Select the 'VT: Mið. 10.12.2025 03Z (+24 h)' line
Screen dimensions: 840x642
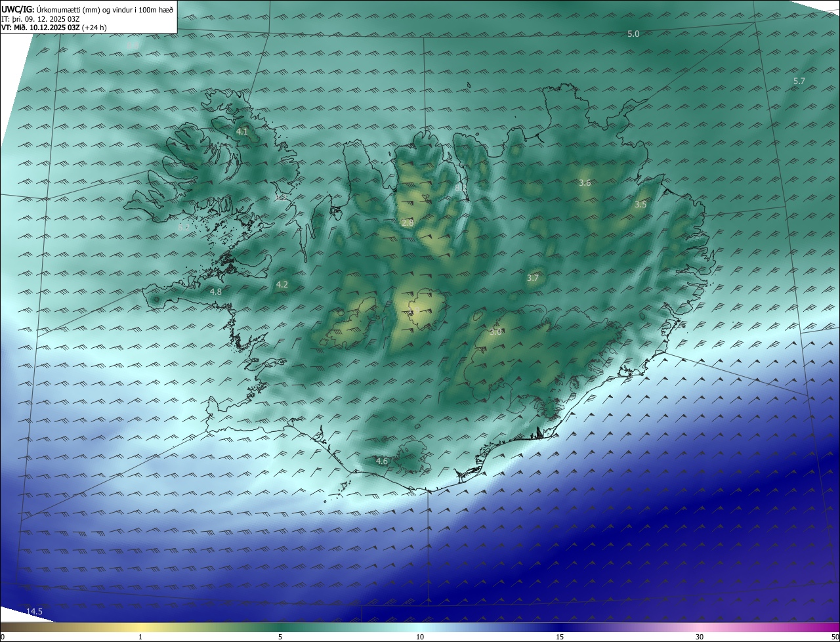point(54,28)
